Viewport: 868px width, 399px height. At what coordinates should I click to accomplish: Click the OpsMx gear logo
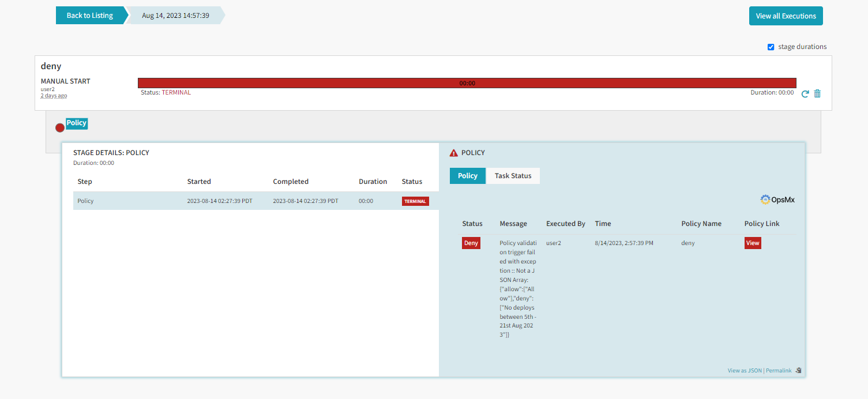765,199
